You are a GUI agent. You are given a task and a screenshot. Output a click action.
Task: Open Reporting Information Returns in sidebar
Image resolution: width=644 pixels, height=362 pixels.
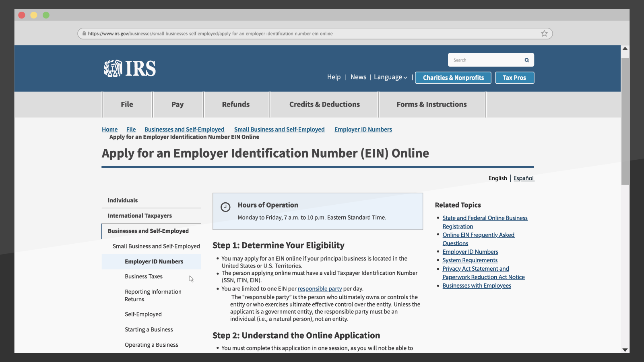coord(153,295)
